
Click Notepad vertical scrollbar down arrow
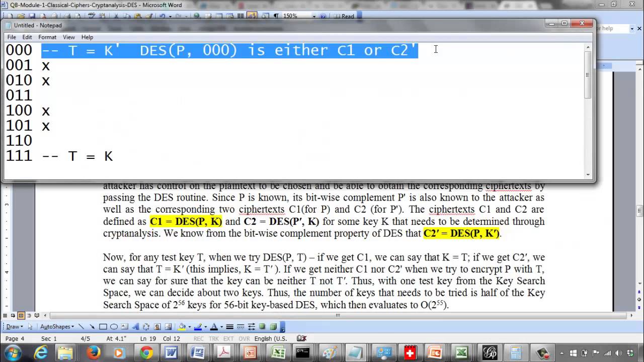click(587, 174)
